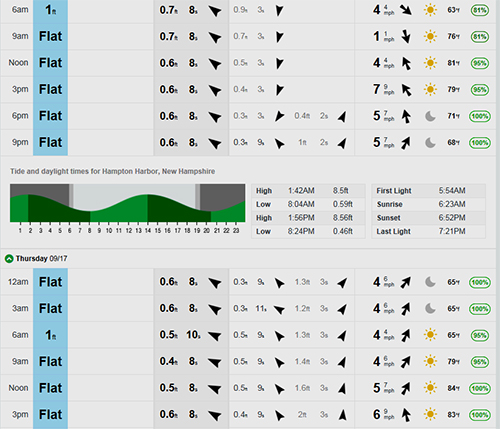Image resolution: width=500 pixels, height=429 pixels.
Task: Click the primary swell arrow in the Thursday 6am row
Action: (x=215, y=335)
